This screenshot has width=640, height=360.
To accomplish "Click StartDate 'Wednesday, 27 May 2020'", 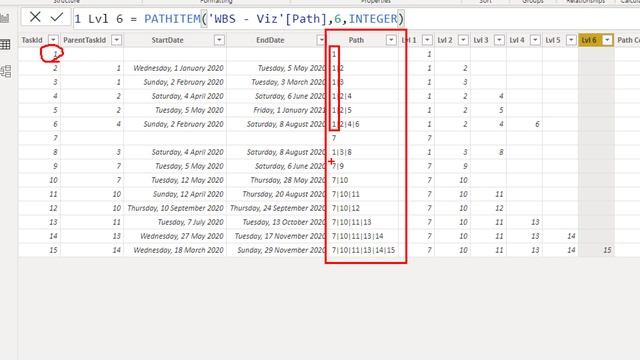I will [182, 236].
